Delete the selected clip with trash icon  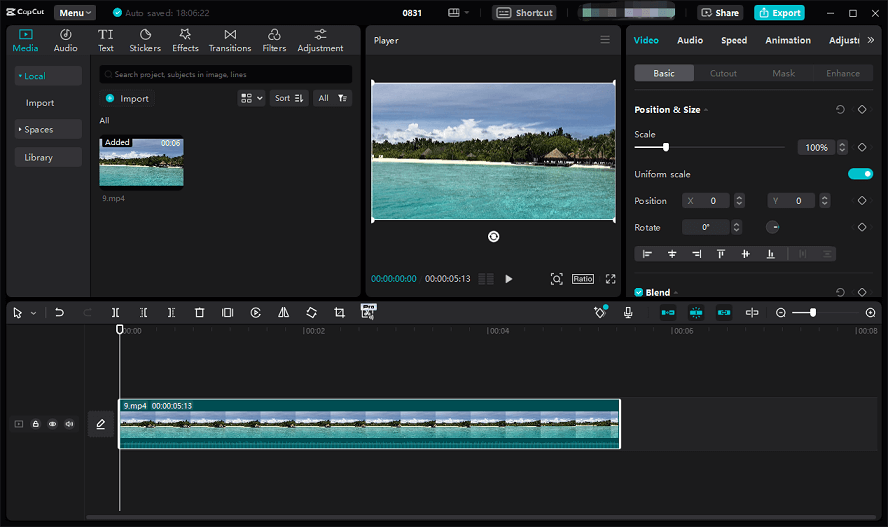(199, 312)
